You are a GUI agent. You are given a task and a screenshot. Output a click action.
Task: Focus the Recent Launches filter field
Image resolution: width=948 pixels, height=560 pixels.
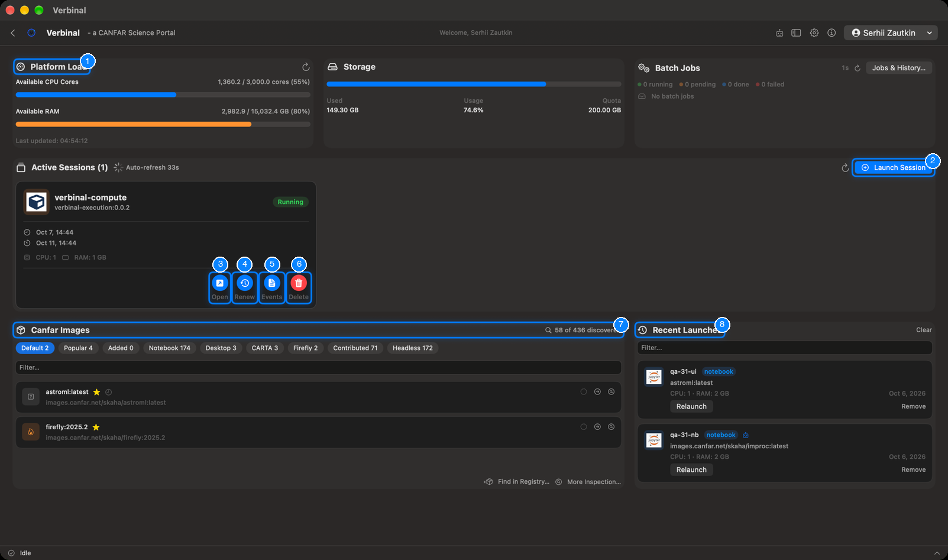(785, 348)
